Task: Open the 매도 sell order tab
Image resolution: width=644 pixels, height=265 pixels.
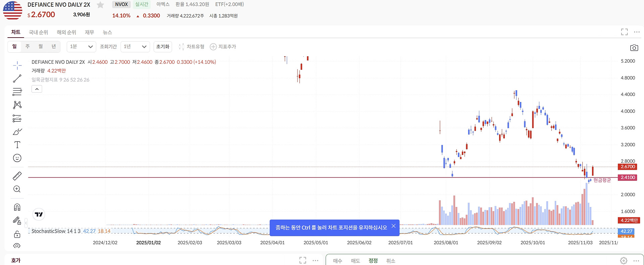Action: [356, 261]
